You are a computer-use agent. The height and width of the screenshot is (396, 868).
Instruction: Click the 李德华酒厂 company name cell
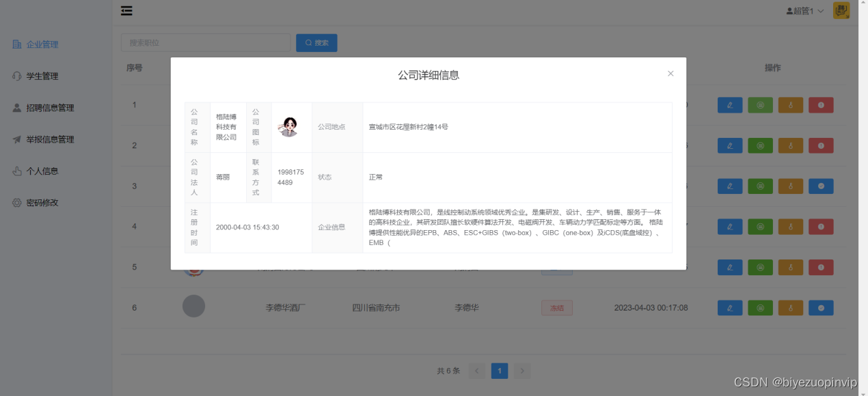click(286, 308)
